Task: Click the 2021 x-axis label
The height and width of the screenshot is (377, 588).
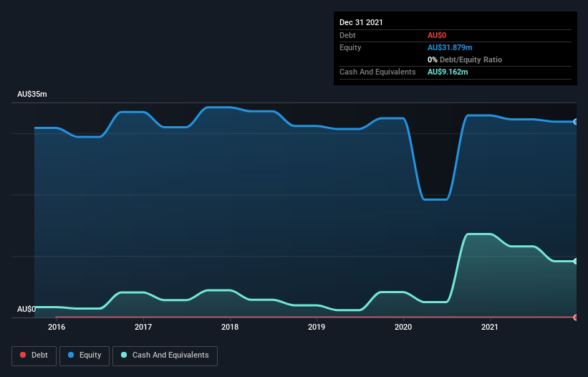Action: coord(490,327)
